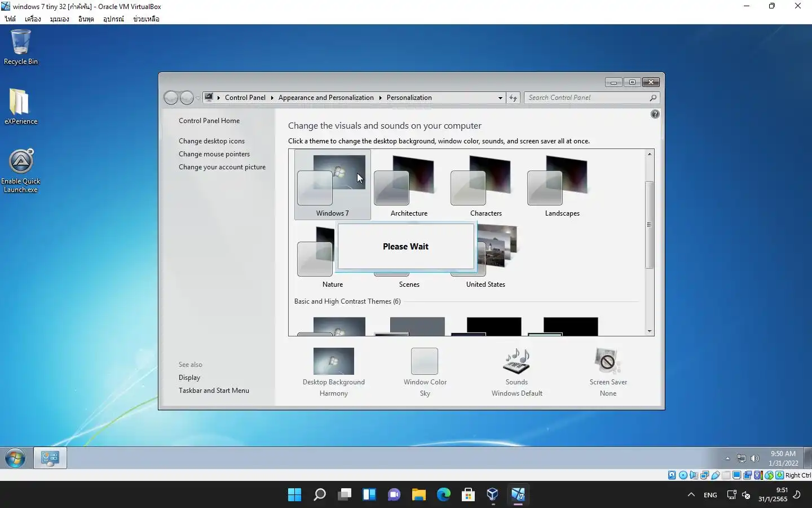Open Taskbar and Start Menu link
This screenshot has height=508, width=812.
214,391
